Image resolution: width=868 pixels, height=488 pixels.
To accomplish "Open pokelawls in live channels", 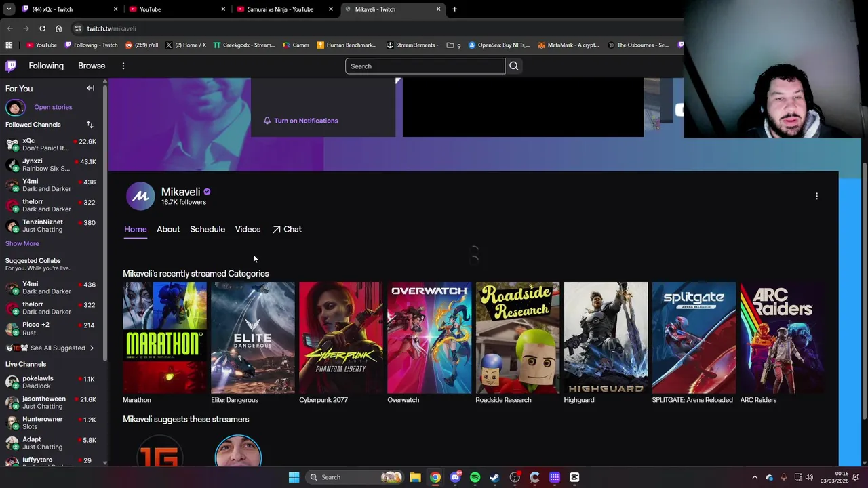I will pyautogui.click(x=51, y=382).
